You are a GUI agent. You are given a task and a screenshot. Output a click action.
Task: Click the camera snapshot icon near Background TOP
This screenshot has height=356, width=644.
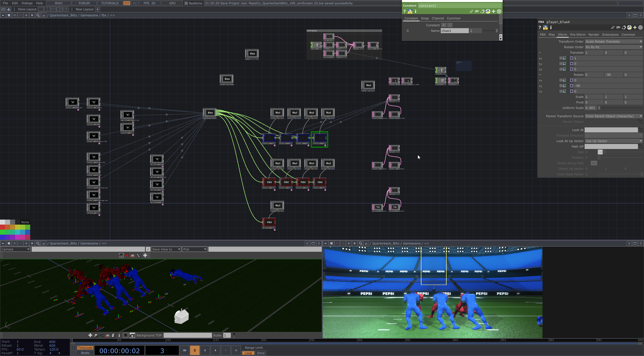[x=132, y=335]
